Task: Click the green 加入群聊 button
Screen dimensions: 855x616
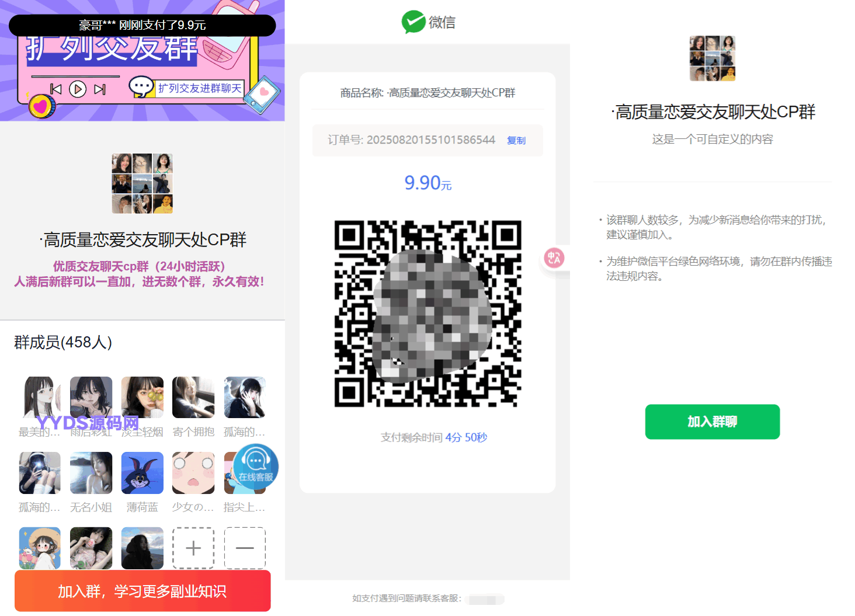Action: (712, 422)
